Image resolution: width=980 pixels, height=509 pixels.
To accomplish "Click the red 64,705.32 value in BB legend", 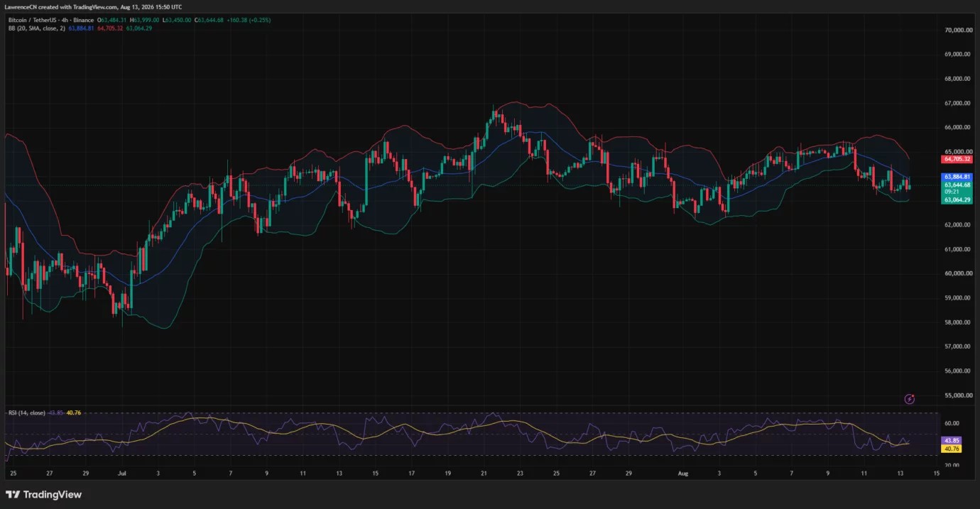I will 110,28.
